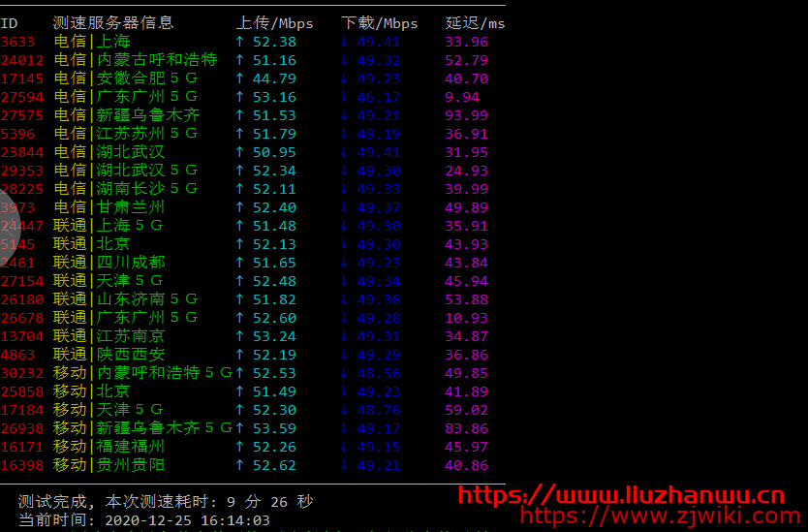Select server ID 27575
Screen dimensions: 808x532
click(22, 115)
